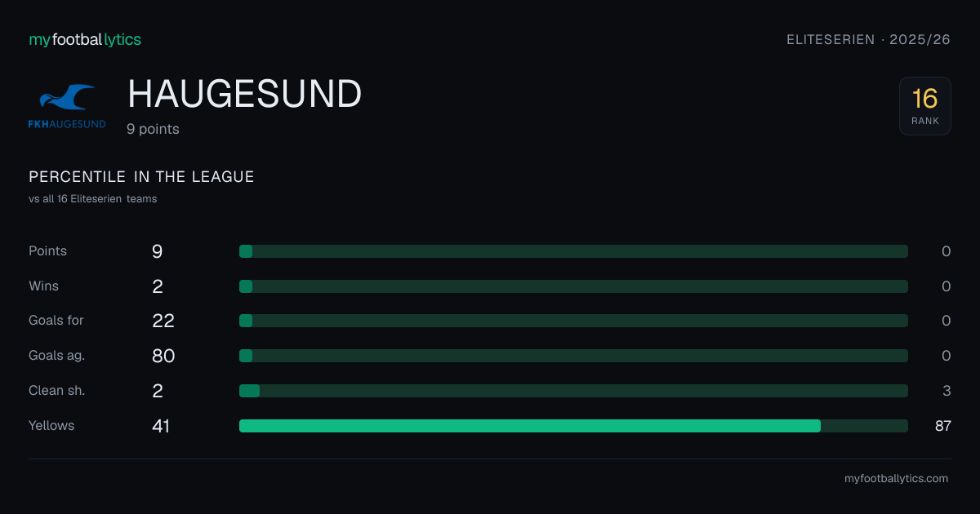Screen dimensions: 980x514
Task: Click the Yellows percentile bar
Action: point(573,426)
